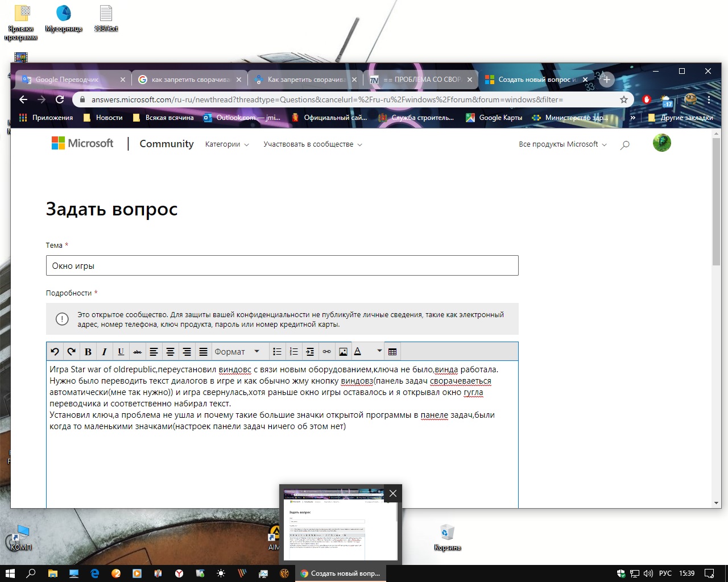Screen dimensions: 728x582
Task: Go back in browser
Action: tap(23, 99)
